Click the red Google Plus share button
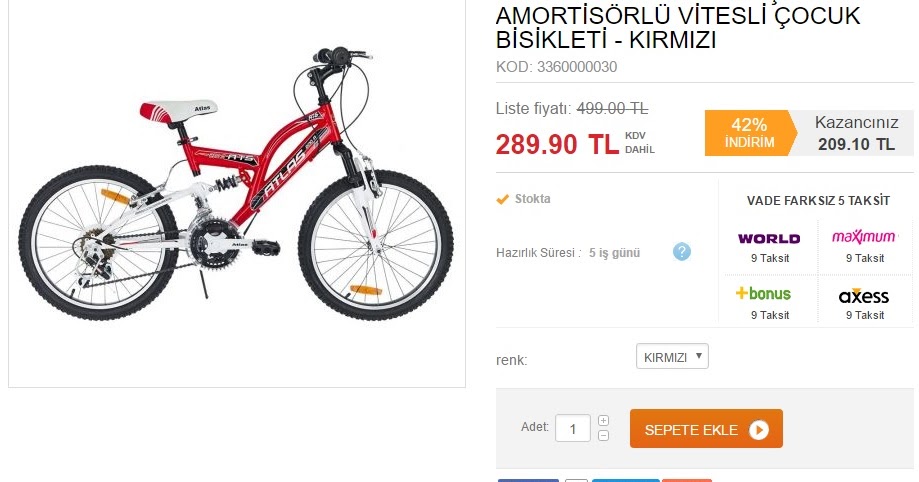The height and width of the screenshot is (482, 919). tap(687, 480)
